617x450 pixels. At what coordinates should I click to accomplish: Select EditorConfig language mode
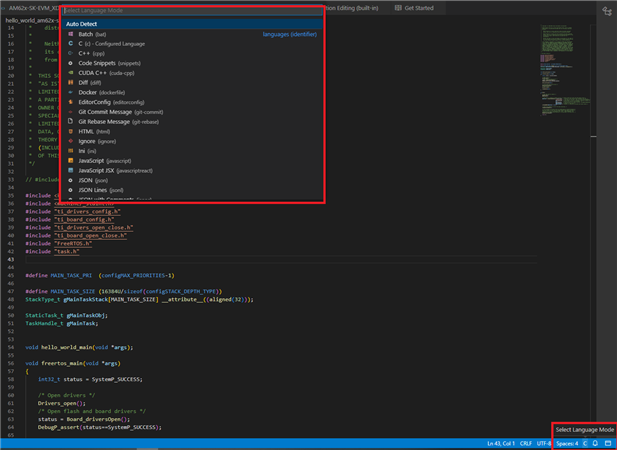[x=192, y=102]
